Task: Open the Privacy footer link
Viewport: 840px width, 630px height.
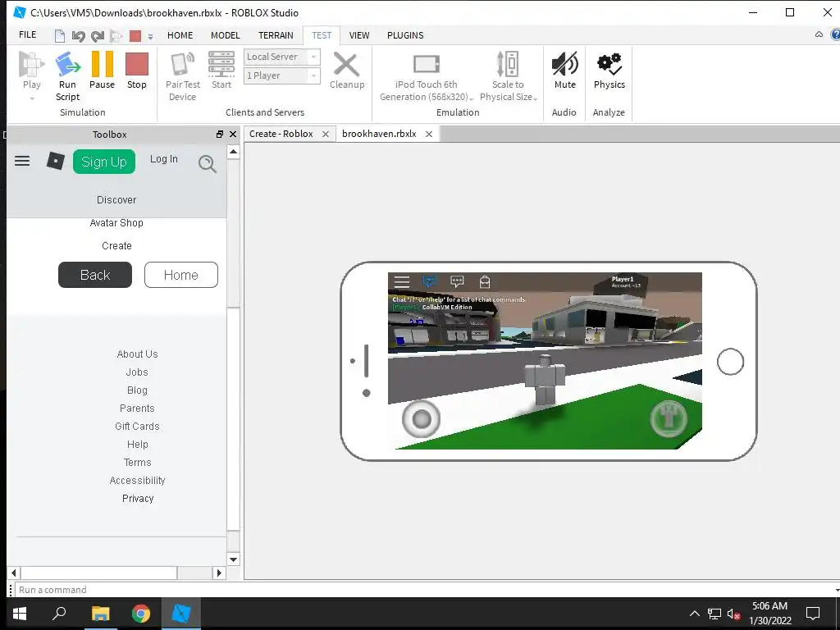Action: 138,499
